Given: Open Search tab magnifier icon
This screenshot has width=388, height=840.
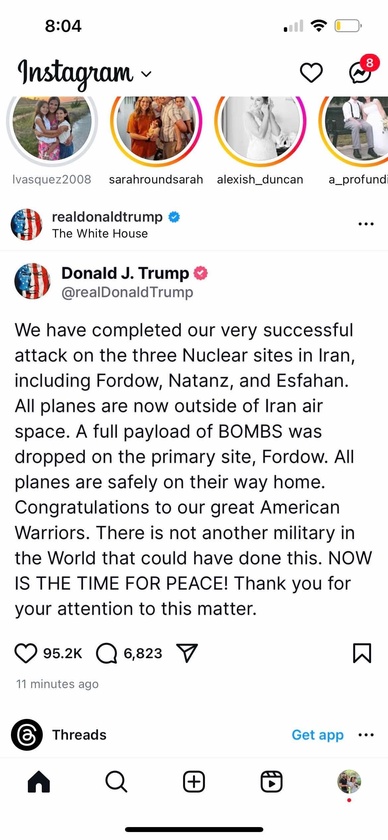Looking at the screenshot, I should [116, 782].
